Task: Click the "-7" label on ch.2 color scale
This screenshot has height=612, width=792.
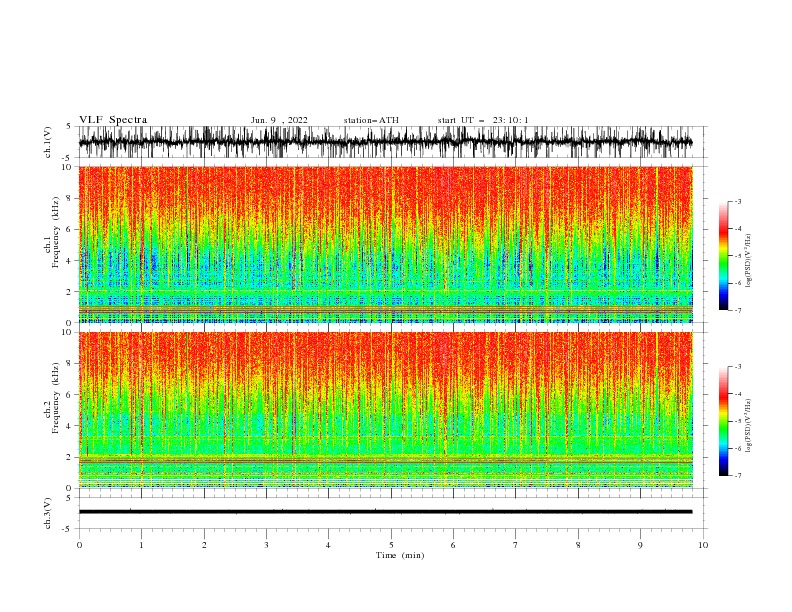Action: pos(738,475)
